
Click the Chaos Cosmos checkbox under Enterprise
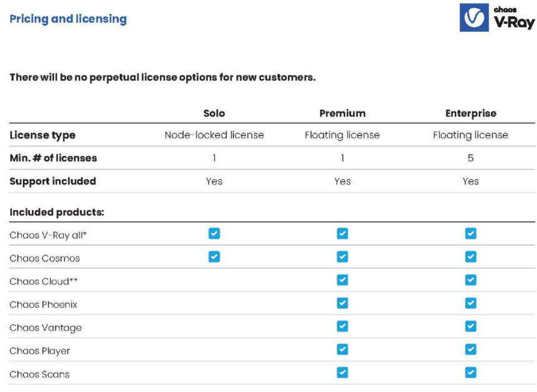point(471,257)
